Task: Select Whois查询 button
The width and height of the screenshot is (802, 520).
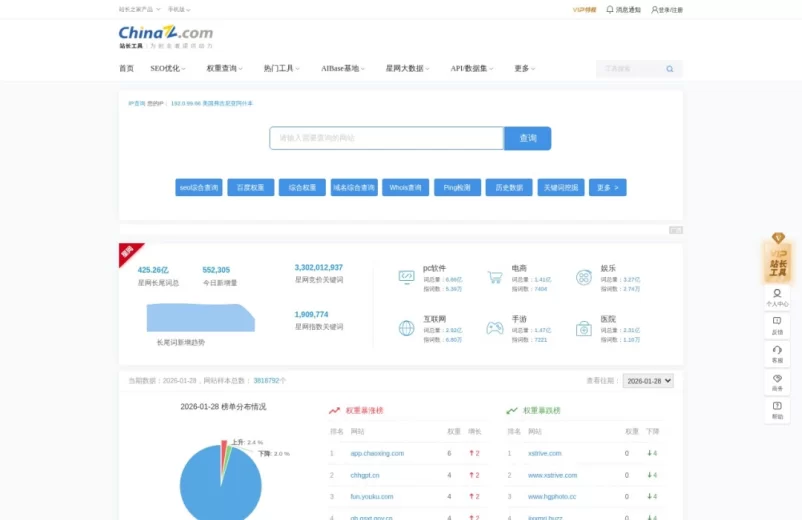Action: (x=406, y=188)
